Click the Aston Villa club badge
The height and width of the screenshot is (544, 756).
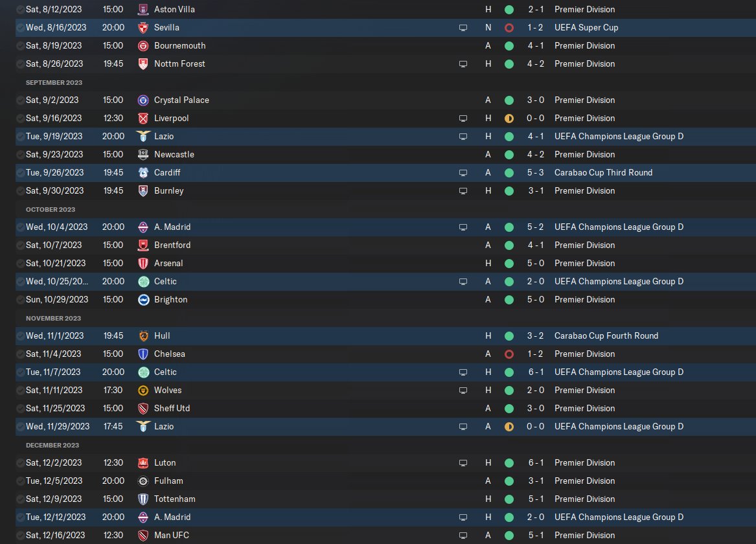[x=143, y=10]
